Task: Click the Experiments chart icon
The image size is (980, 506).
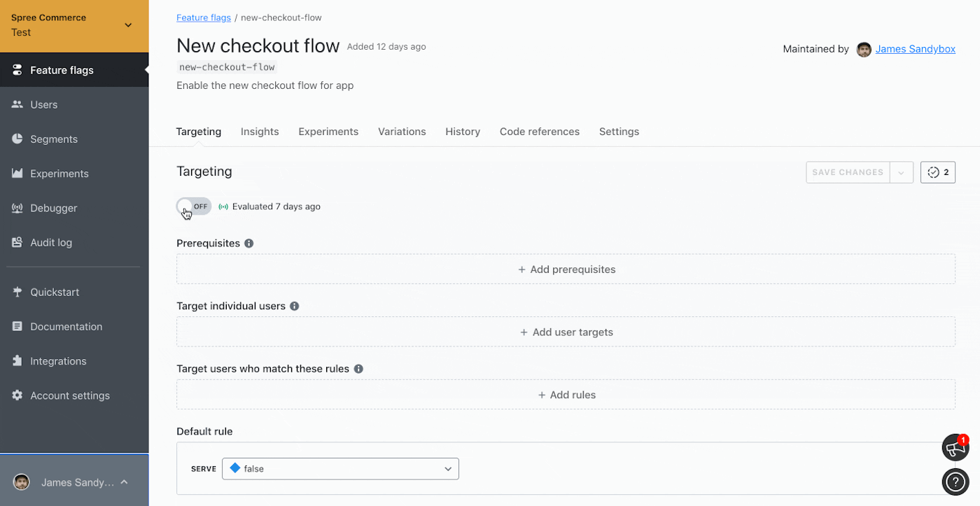Action: click(x=17, y=174)
